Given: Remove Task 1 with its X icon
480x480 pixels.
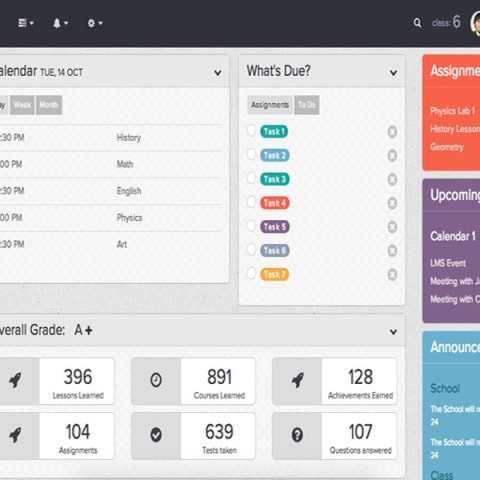Looking at the screenshot, I should coord(392,132).
